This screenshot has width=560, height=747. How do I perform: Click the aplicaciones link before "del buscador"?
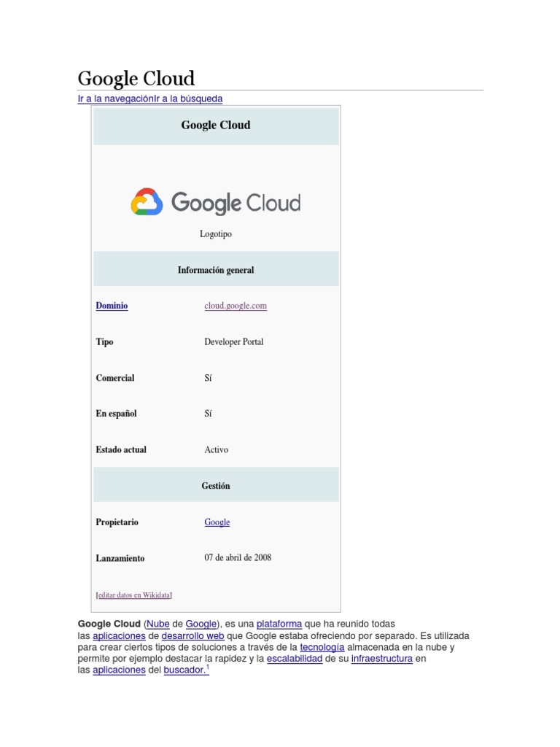pos(119,670)
